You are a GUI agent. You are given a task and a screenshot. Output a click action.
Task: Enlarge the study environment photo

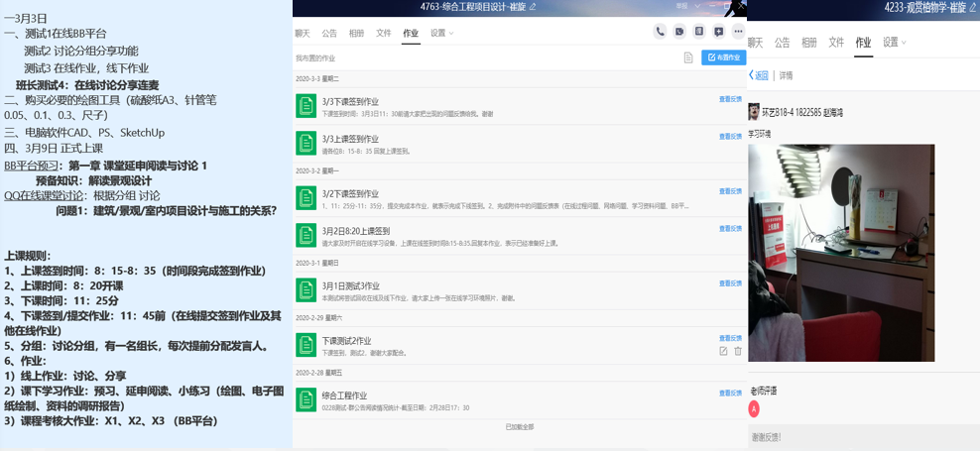(x=841, y=253)
